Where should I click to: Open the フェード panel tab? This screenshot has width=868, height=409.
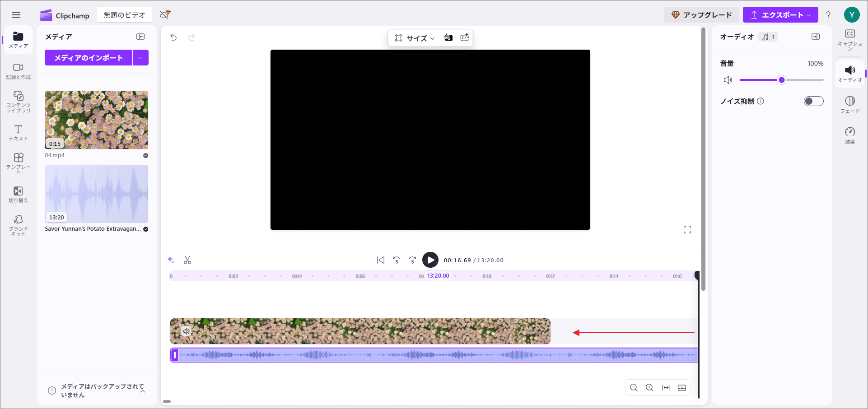(x=850, y=104)
